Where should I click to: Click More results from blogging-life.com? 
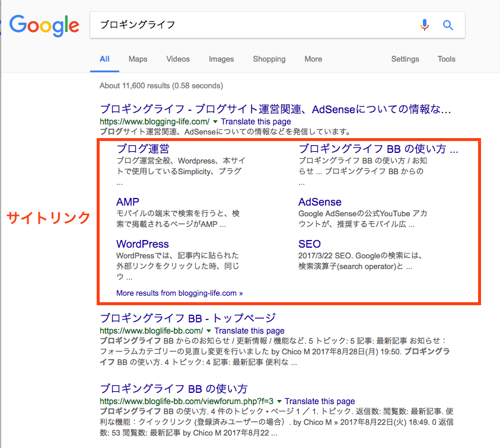click(180, 293)
